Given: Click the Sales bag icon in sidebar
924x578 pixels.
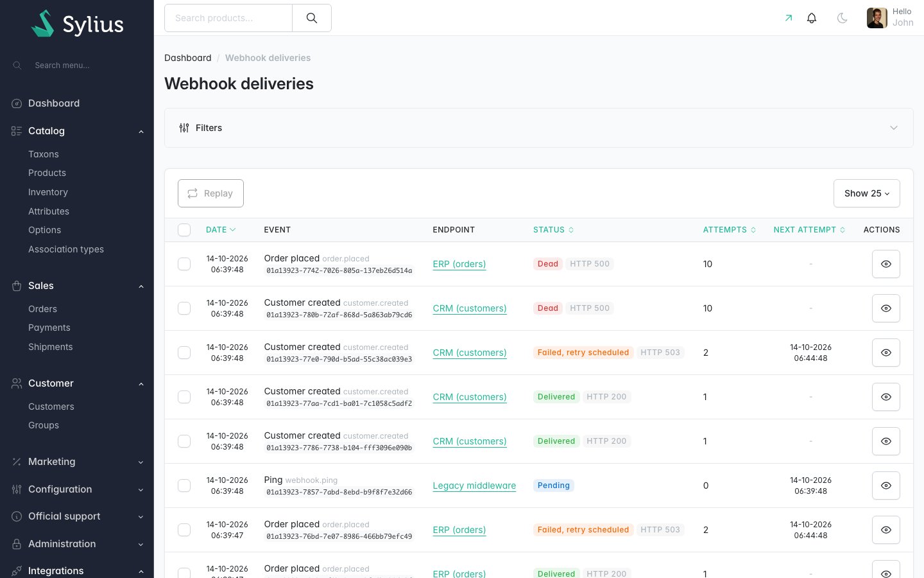Looking at the screenshot, I should pos(17,286).
